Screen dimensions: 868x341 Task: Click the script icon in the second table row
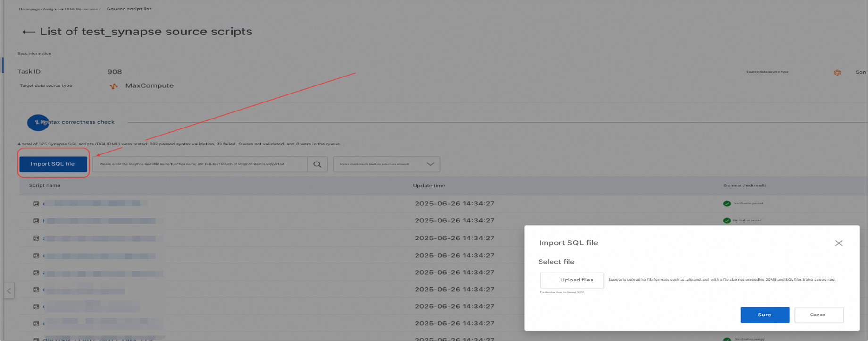click(x=36, y=221)
